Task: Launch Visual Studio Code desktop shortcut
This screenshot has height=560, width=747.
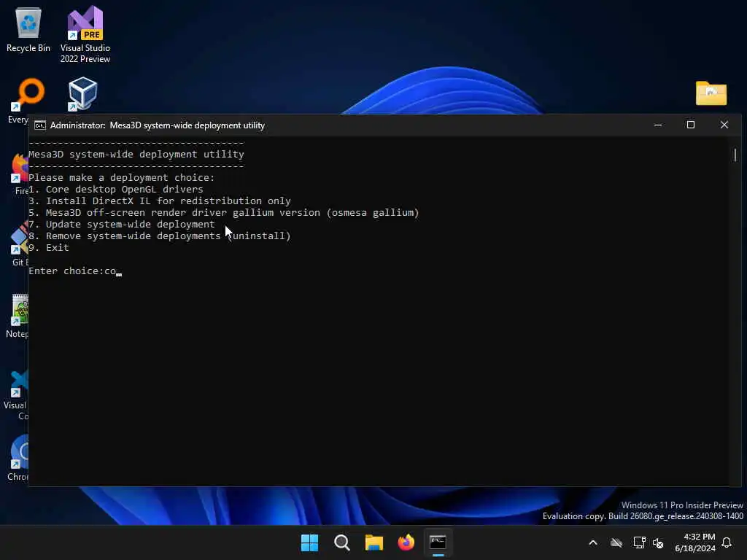Action: tap(18, 394)
